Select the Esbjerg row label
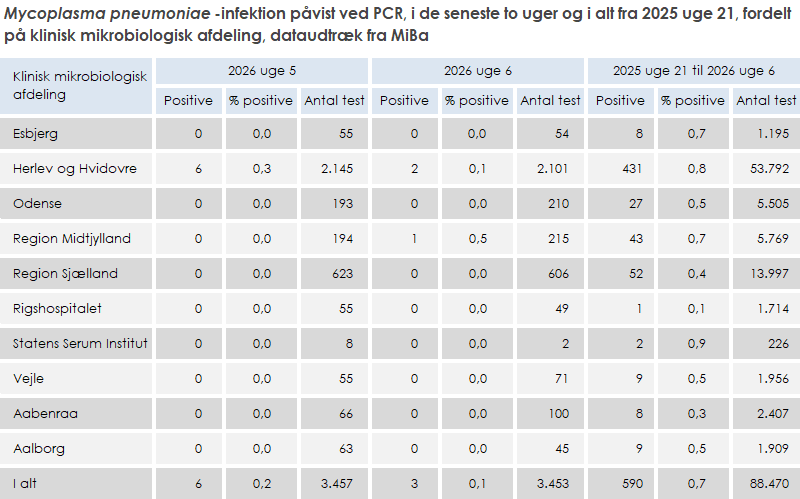Screen dimensions: 800x499 click(37, 134)
